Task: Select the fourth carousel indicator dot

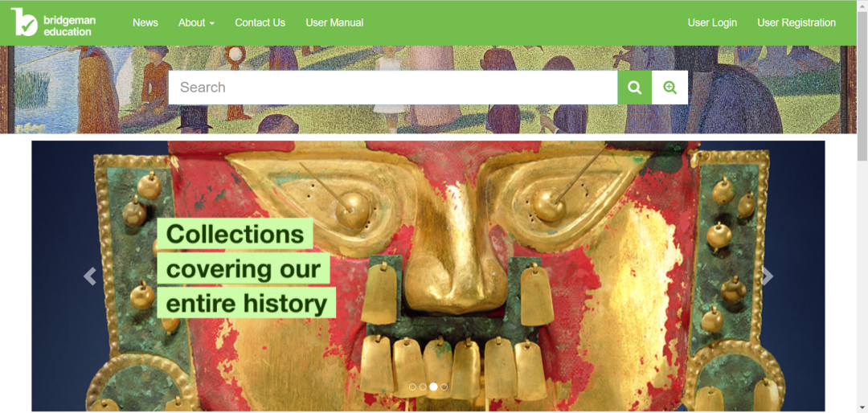Action: pos(444,387)
